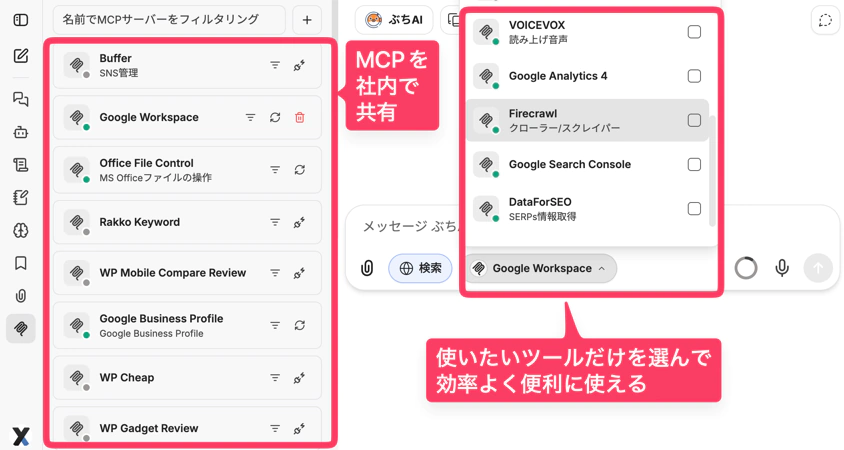Image resolution: width=844 pixels, height=450 pixels.
Task: Select the Buffer SNS管理 server row
Action: pos(187,65)
